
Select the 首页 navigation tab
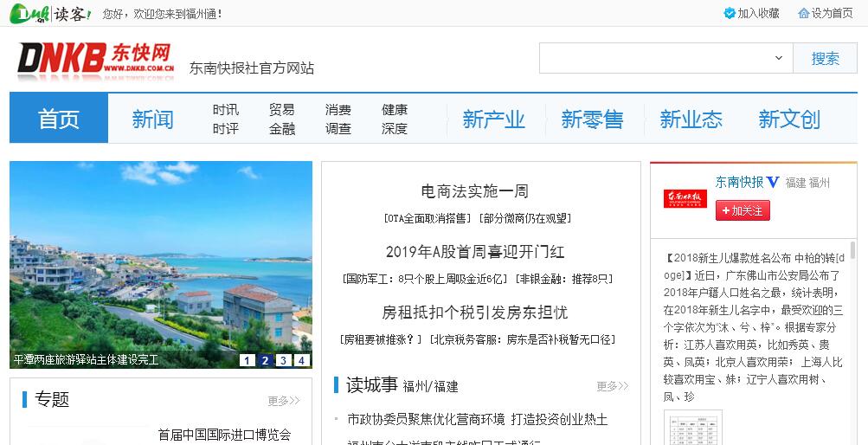59,119
